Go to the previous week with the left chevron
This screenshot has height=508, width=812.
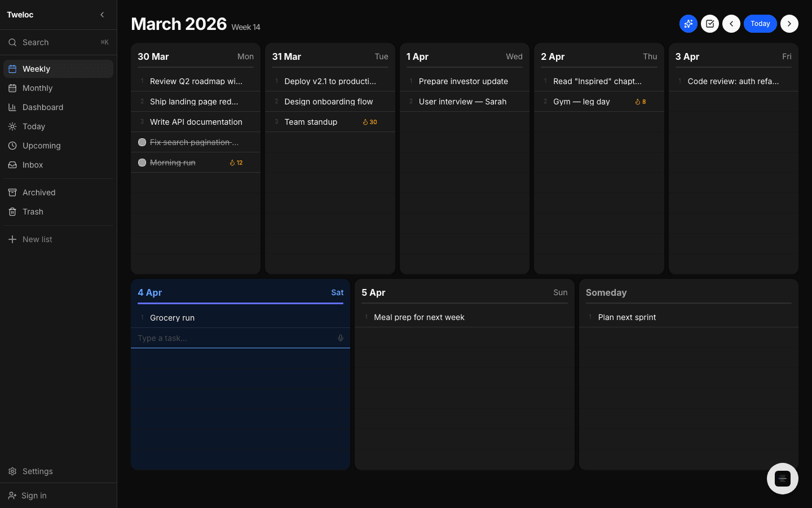coord(731,24)
